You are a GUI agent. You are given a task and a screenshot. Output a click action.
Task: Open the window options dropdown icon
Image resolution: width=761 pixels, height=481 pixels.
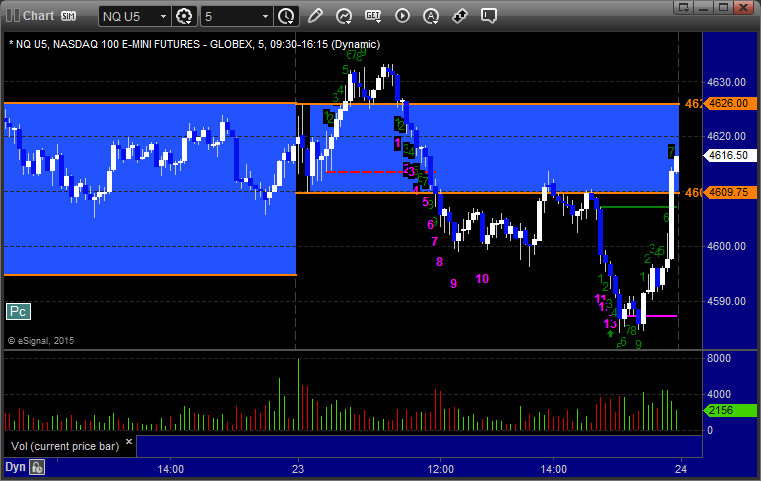coord(684,7)
